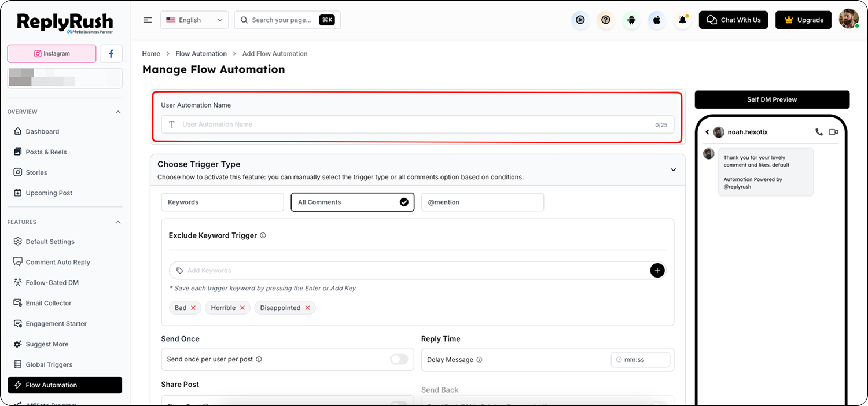Viewport: 868px width, 406px height.
Task: Click the Chat With Us button
Action: coord(733,20)
